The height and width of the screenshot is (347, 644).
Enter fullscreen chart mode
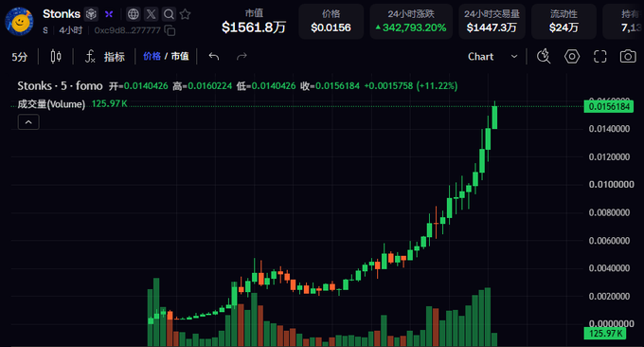600,57
